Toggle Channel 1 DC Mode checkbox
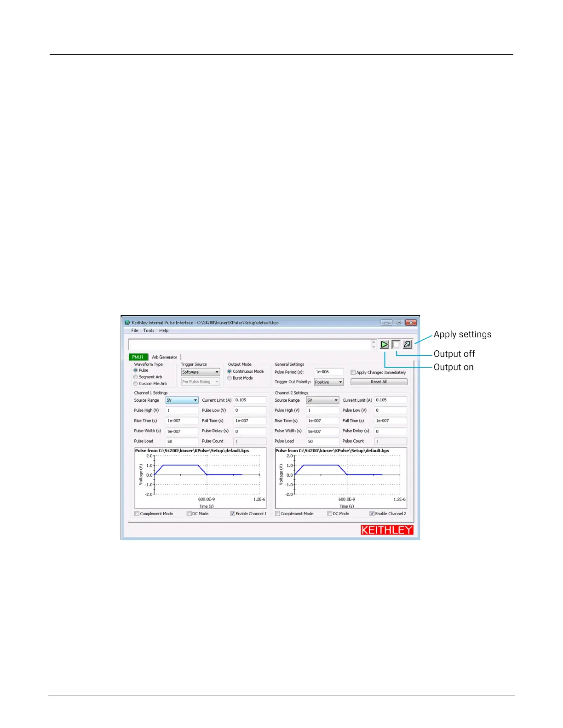 click(189, 513)
